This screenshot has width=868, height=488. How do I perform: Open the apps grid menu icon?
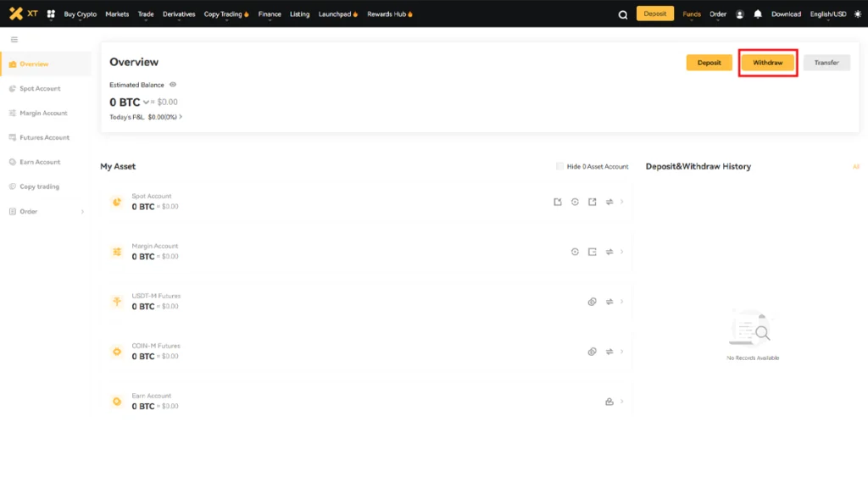(51, 14)
